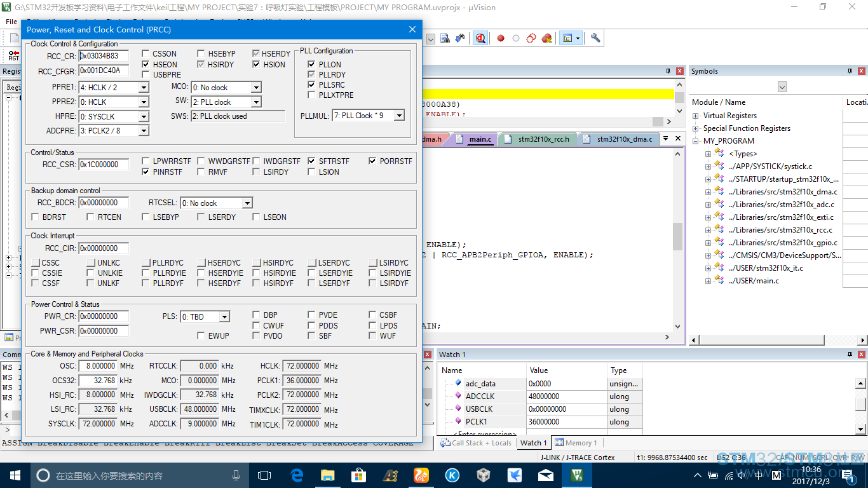This screenshot has height=488, width=868.
Task: Enable the DBP checkbox in Power Control
Action: (x=256, y=315)
